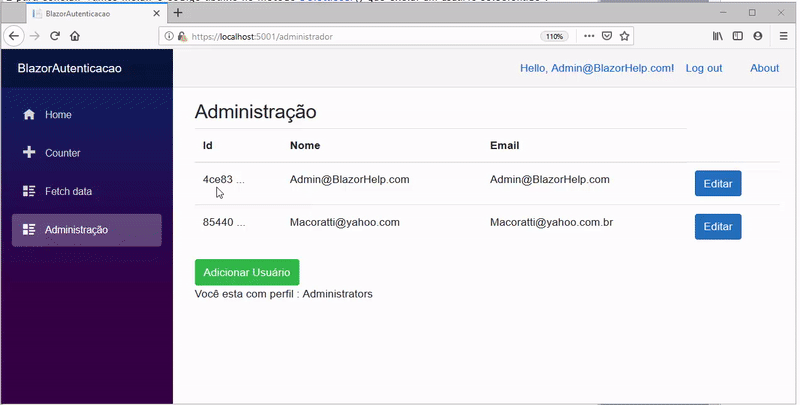This screenshot has width=800, height=405.
Task: Open page actions three-dot menu
Action: pos(589,36)
